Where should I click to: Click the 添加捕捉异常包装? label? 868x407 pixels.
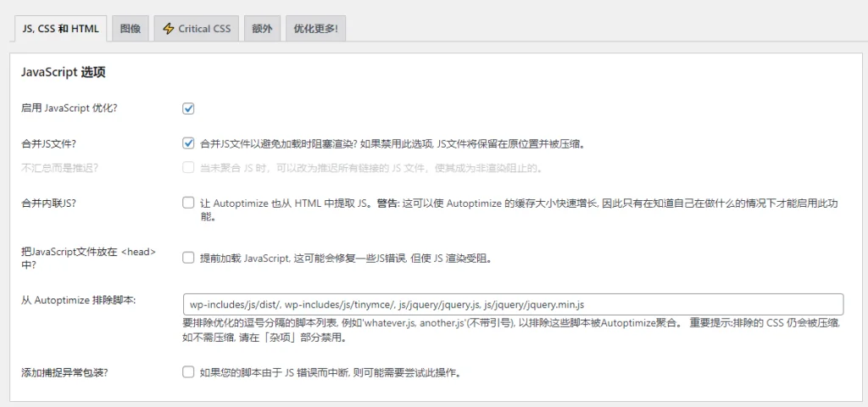pyautogui.click(x=64, y=373)
